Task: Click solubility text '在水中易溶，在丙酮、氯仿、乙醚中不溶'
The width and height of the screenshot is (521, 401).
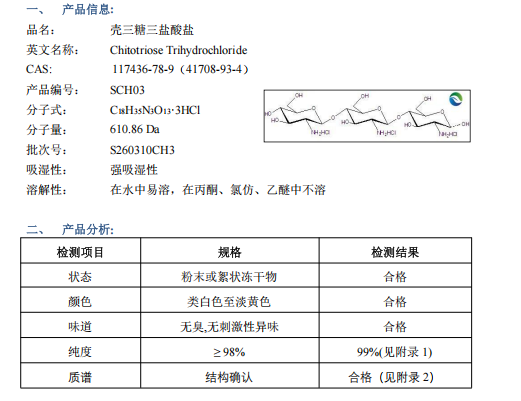Action: click(218, 190)
